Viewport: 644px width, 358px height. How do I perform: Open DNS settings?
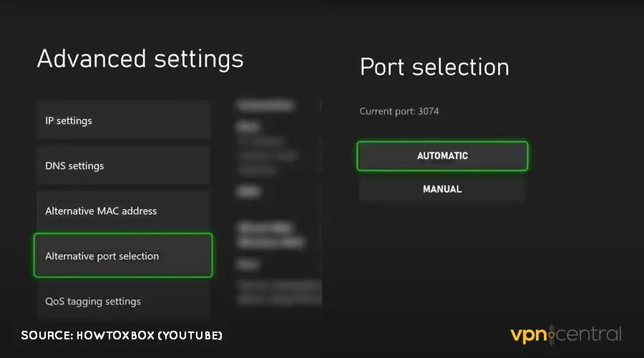(122, 165)
